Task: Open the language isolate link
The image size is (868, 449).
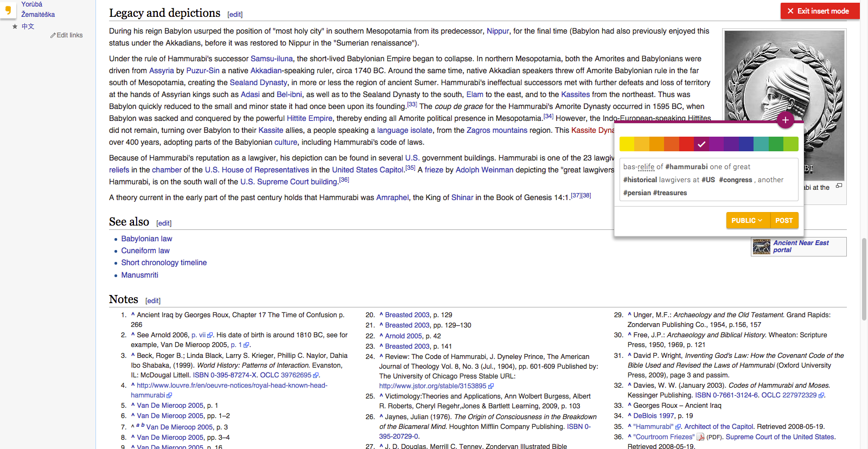Action: tap(405, 130)
